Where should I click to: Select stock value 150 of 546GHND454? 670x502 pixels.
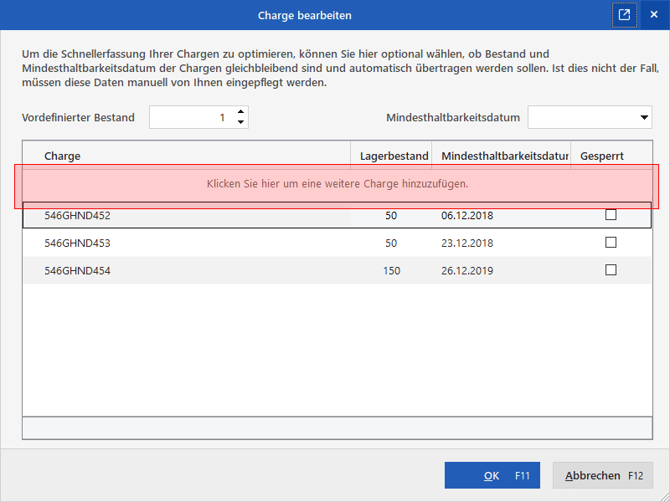point(391,270)
